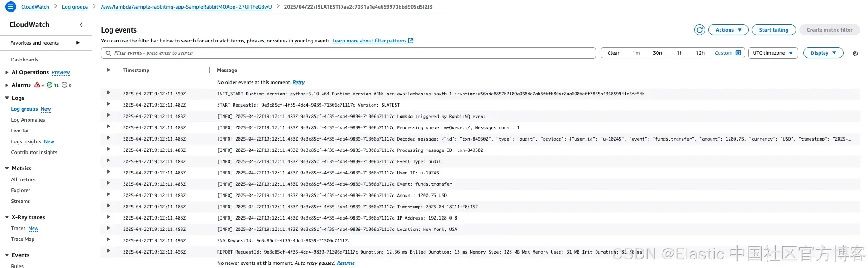868x268 pixels.
Task: Open Streams in the sidebar
Action: (x=20, y=201)
